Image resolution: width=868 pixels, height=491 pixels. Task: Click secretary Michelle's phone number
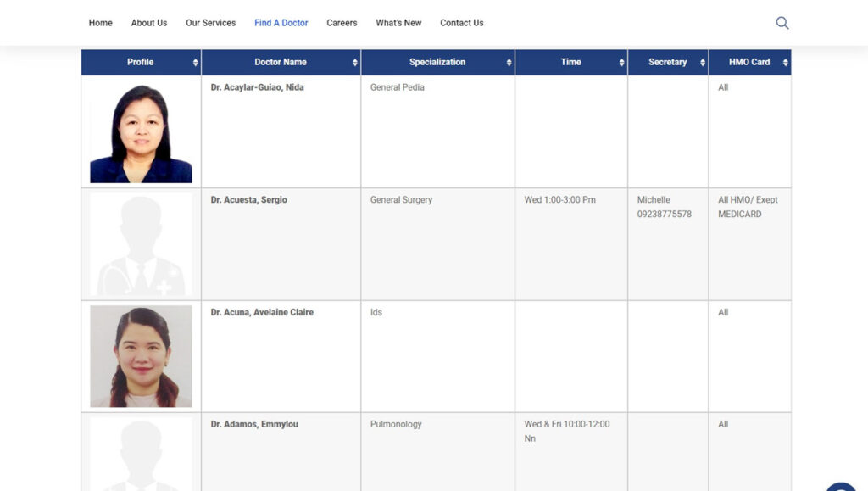click(665, 215)
